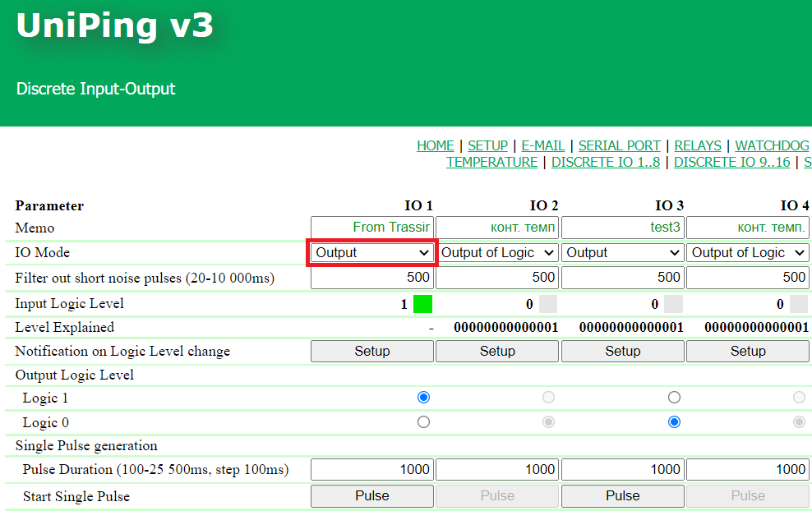The image size is (812, 511).
Task: Click the 'IO 2' column header
Action: pos(544,205)
